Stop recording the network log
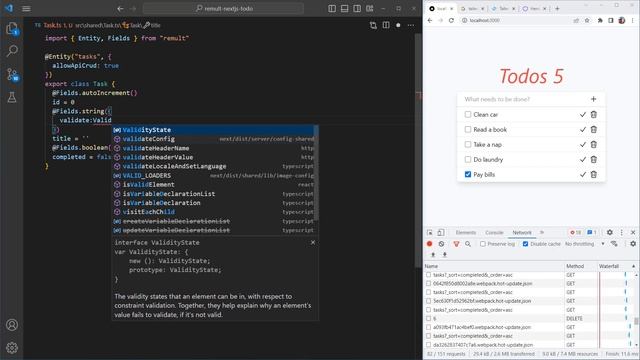This screenshot has width=640, height=360. point(429,244)
